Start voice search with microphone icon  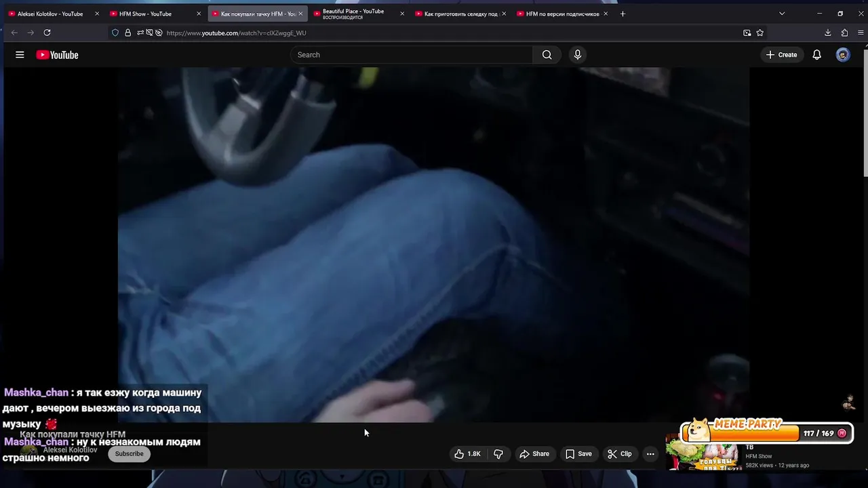(x=578, y=55)
